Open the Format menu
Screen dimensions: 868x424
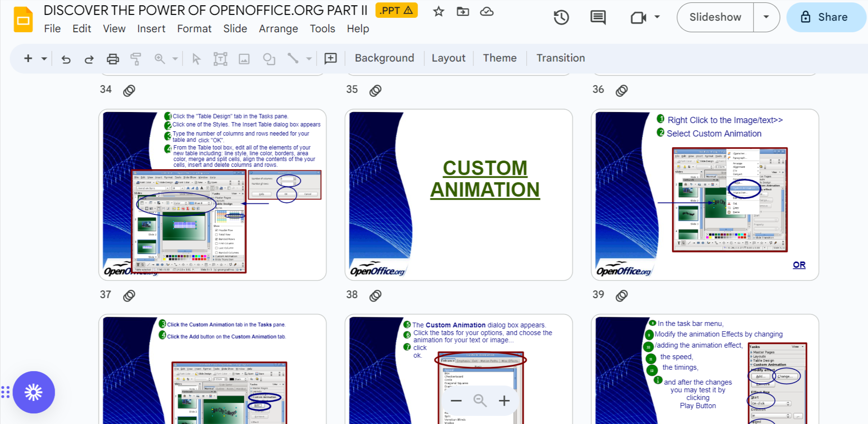click(x=194, y=29)
